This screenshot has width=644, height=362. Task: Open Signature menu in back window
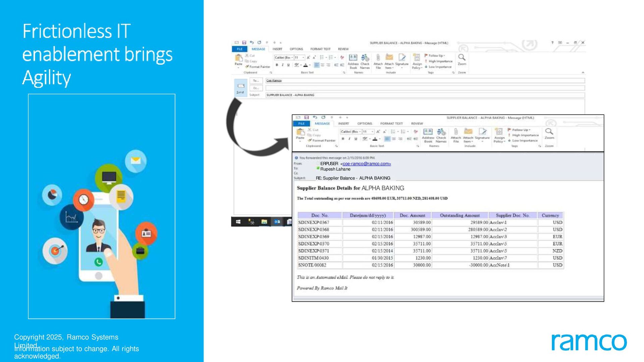(402, 61)
